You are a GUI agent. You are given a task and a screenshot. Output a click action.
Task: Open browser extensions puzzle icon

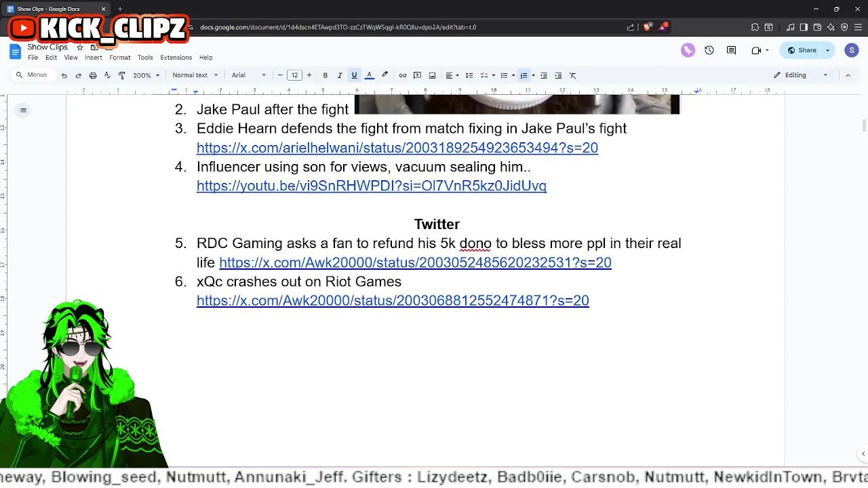tap(755, 27)
